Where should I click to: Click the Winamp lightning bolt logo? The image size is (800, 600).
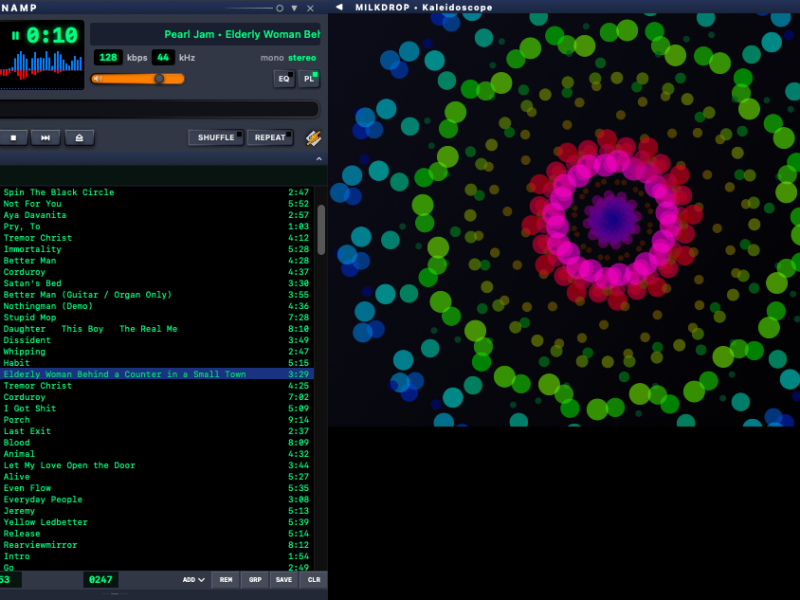pos(313,138)
